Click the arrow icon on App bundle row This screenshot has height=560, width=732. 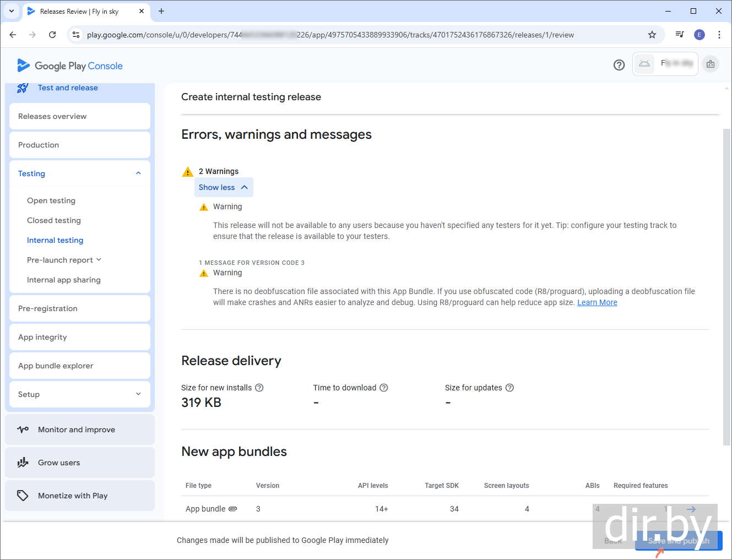pos(691,509)
